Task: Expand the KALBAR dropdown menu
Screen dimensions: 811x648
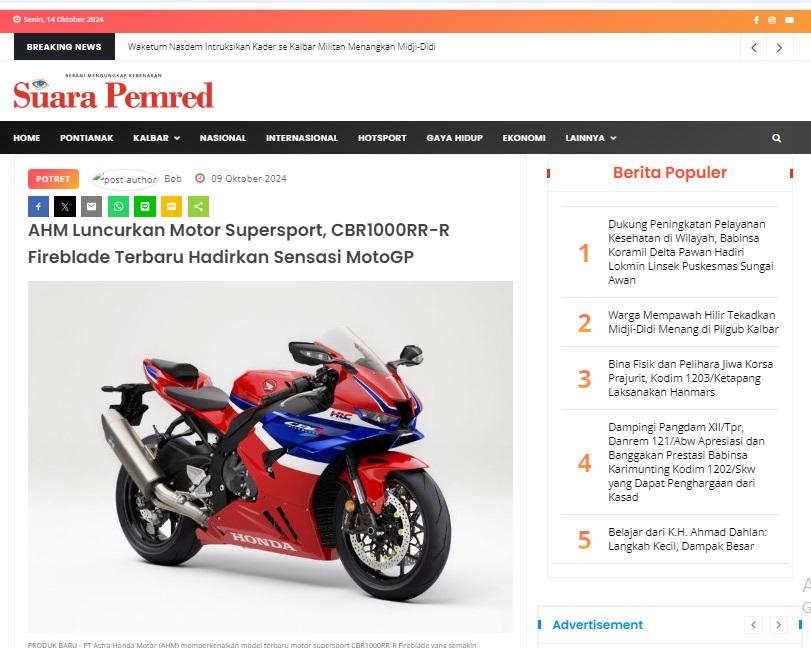Action: click(x=156, y=138)
